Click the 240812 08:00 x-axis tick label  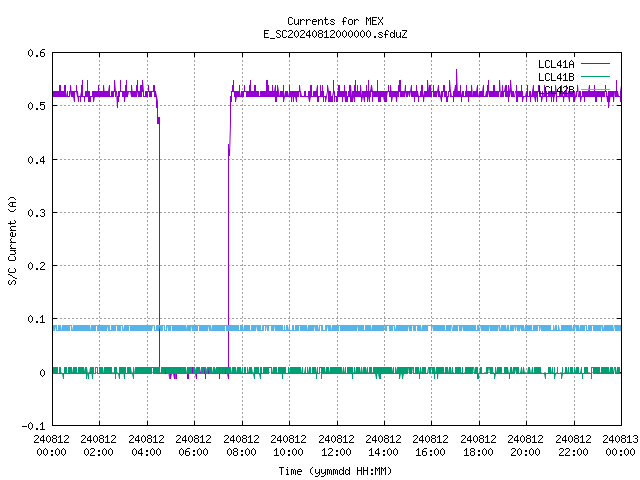[x=241, y=446]
